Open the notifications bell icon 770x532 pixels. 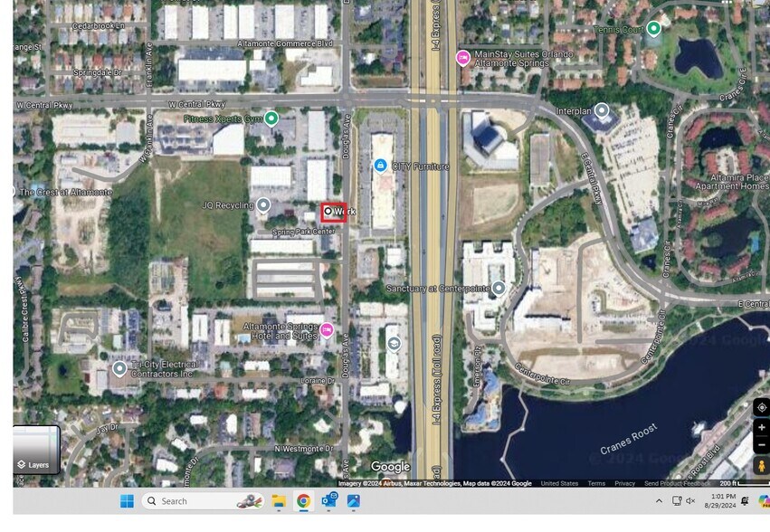pos(745,501)
